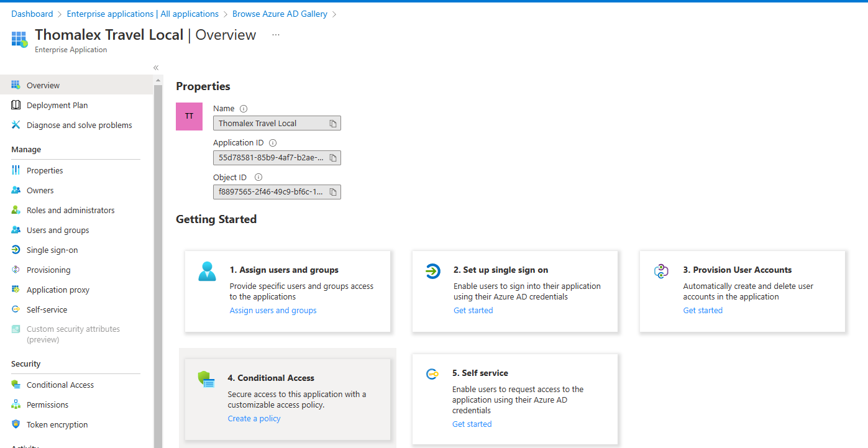The image size is (868, 448).
Task: Click the Provision User Accounts card icon
Action: (660, 271)
